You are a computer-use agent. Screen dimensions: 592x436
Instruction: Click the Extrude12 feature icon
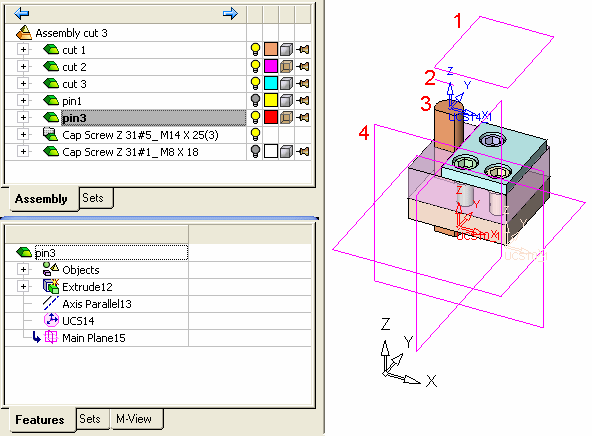point(51,287)
